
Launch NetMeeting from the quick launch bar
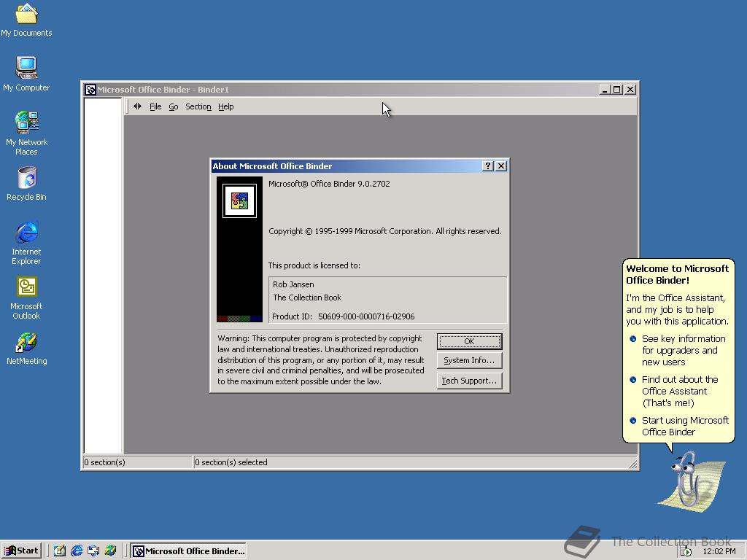[111, 551]
